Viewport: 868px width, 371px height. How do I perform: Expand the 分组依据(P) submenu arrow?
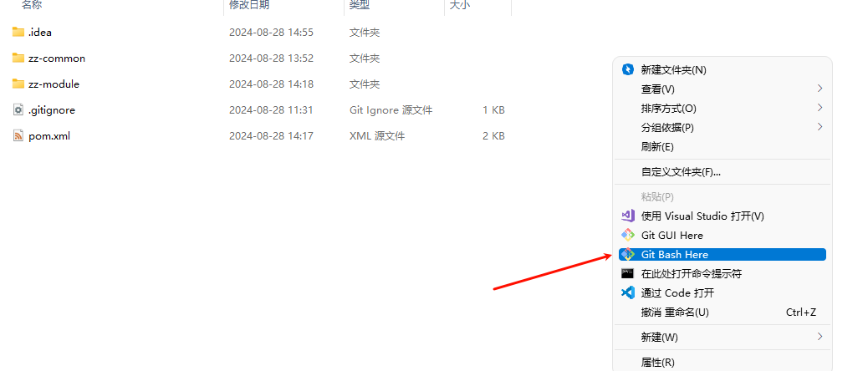819,127
